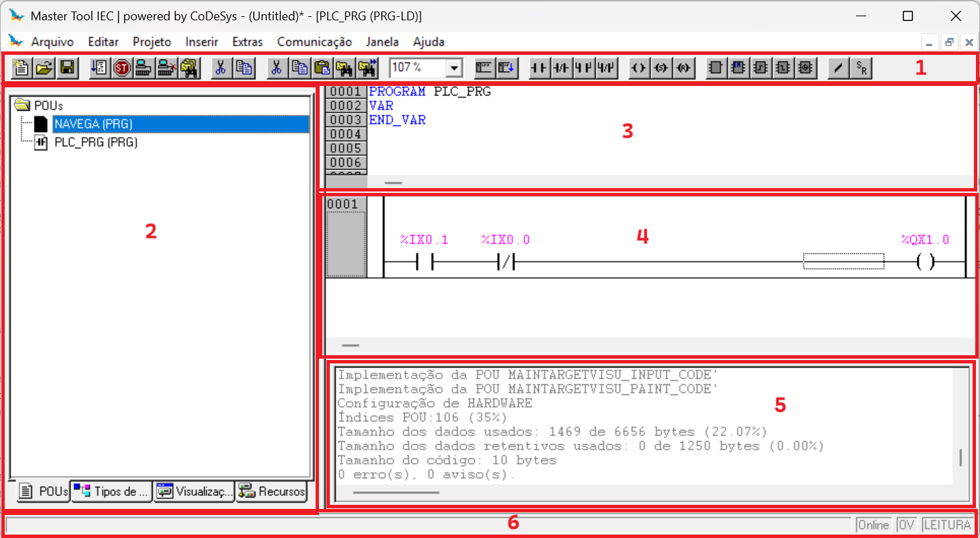Save the project with floppy disk icon
Viewport: 980px width, 538px height.
click(x=67, y=68)
